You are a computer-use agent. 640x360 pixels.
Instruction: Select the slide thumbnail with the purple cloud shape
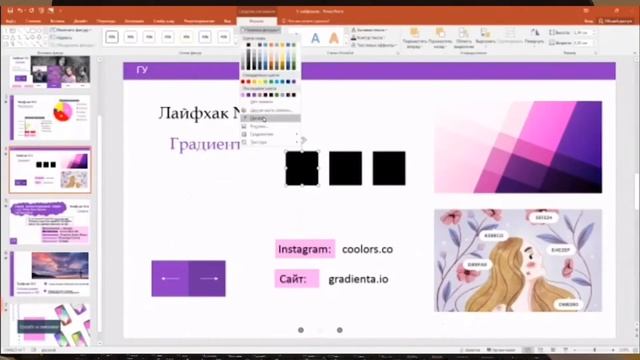coord(50,222)
